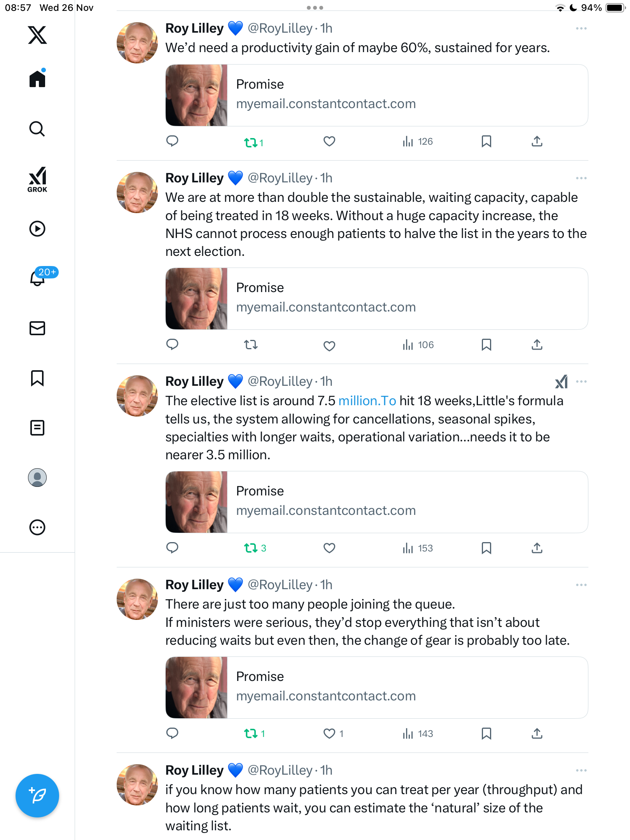
Task: Open more options for the 60% productivity post
Action: click(x=581, y=28)
